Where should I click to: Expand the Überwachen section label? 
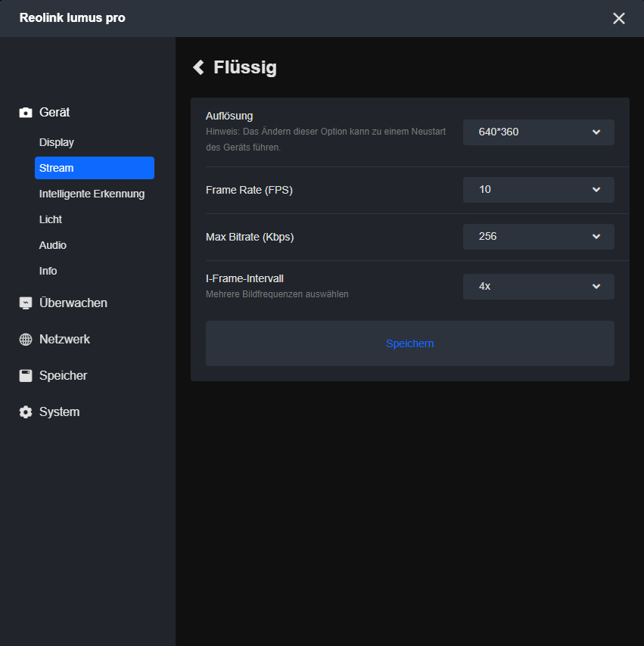[x=73, y=303]
